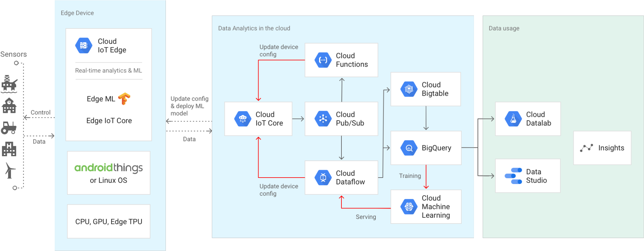Click the wind turbine sensor icon

click(x=10, y=170)
